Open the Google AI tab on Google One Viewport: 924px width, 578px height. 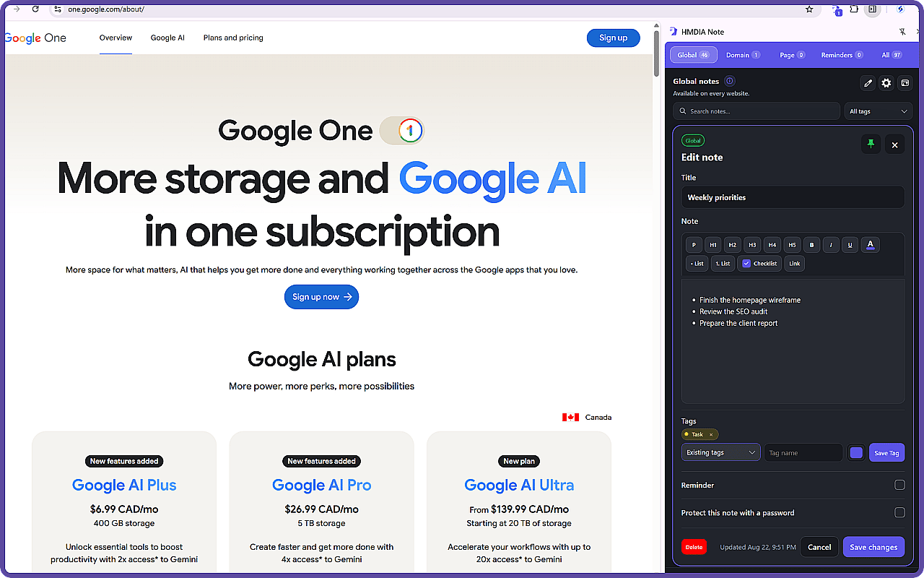[167, 38]
